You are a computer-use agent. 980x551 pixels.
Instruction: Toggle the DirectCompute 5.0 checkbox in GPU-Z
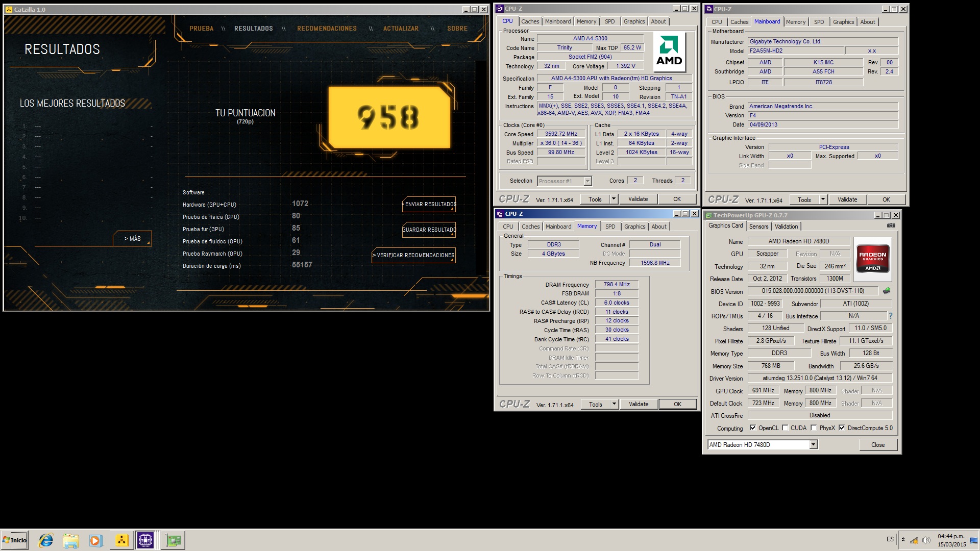[842, 428]
